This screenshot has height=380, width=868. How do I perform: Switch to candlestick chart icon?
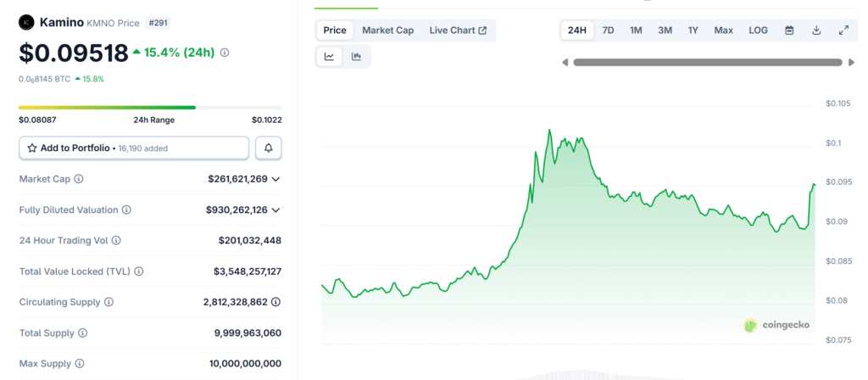pos(356,57)
